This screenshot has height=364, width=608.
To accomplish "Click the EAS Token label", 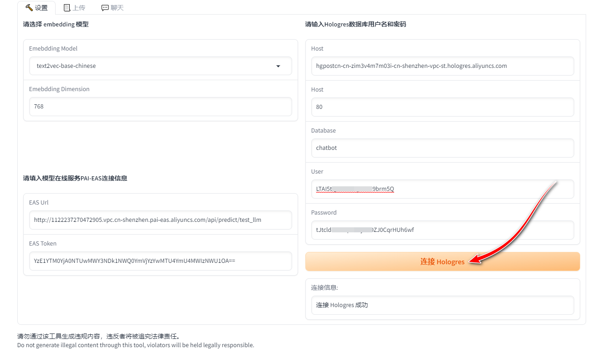I will click(x=43, y=244).
